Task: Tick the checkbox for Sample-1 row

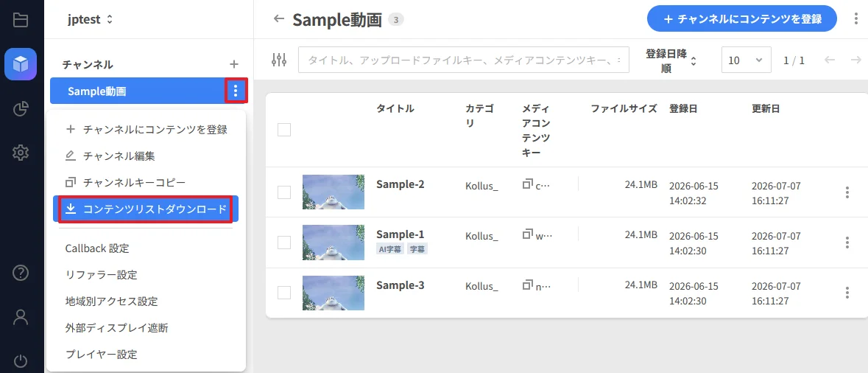Action: pos(284,243)
